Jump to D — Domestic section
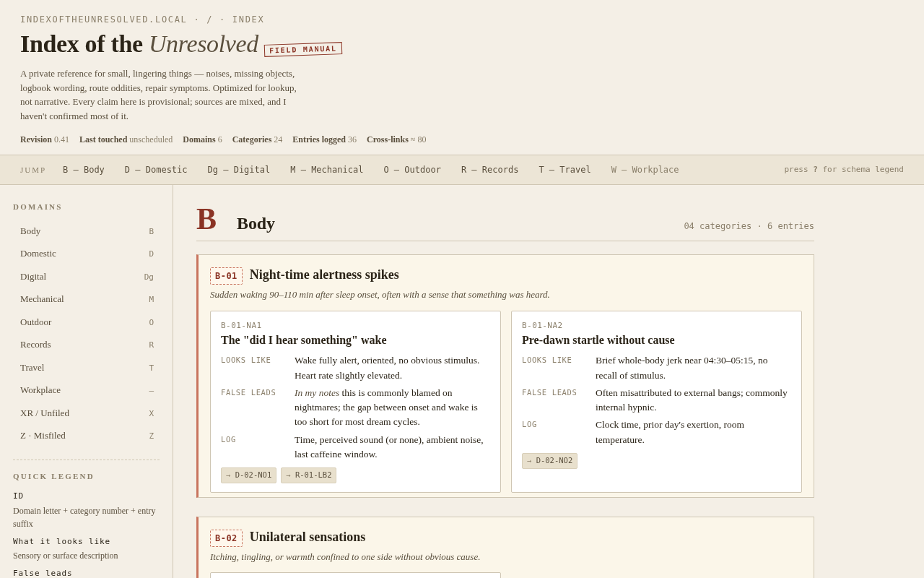This screenshot has height=578, width=924. click(x=156, y=170)
